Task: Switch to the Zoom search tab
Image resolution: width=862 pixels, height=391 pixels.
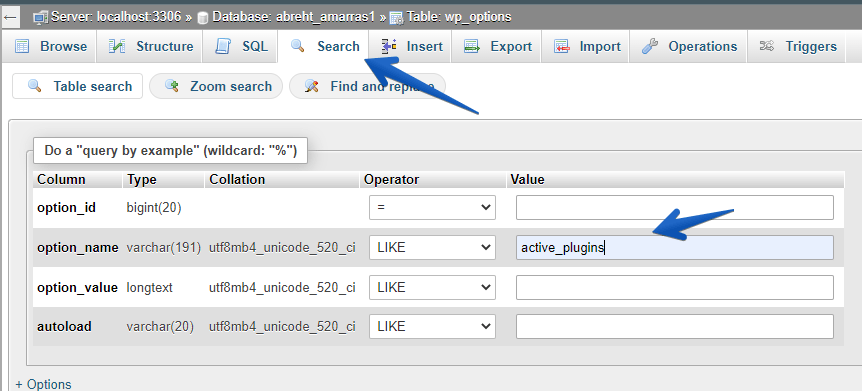Action: click(x=216, y=86)
